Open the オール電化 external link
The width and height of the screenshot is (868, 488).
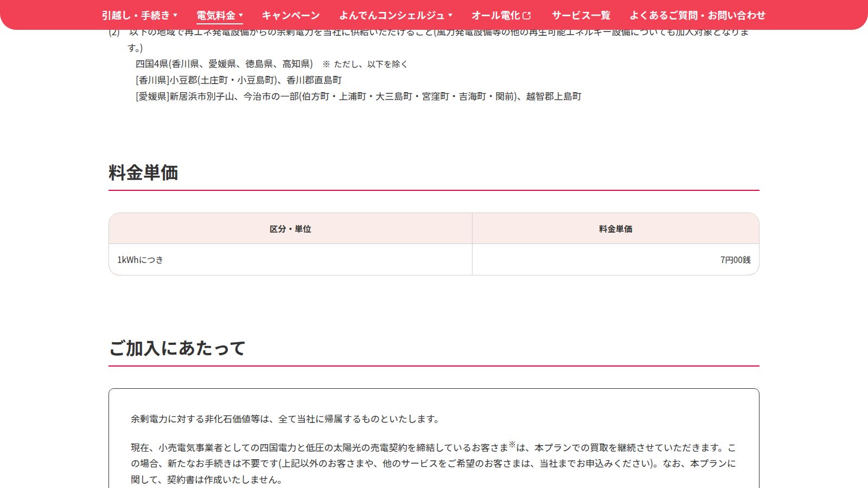coord(501,15)
